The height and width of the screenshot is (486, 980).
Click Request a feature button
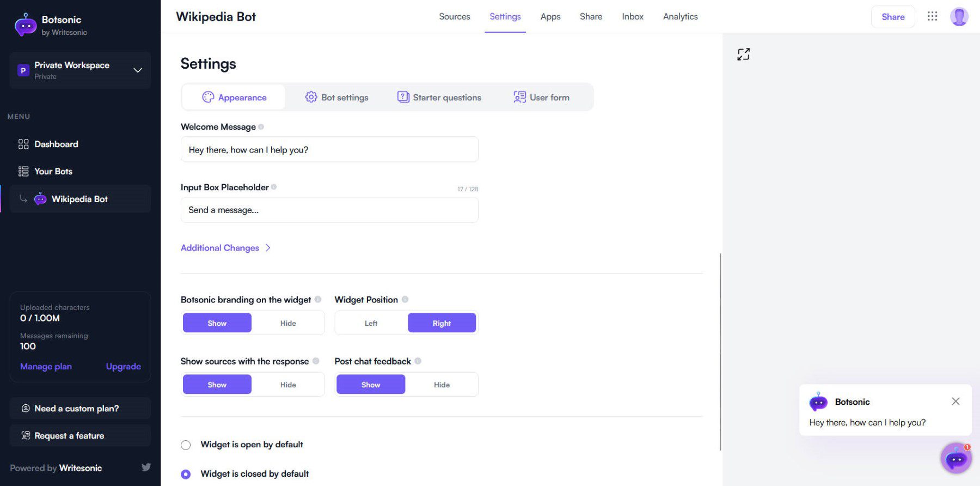[80, 435]
